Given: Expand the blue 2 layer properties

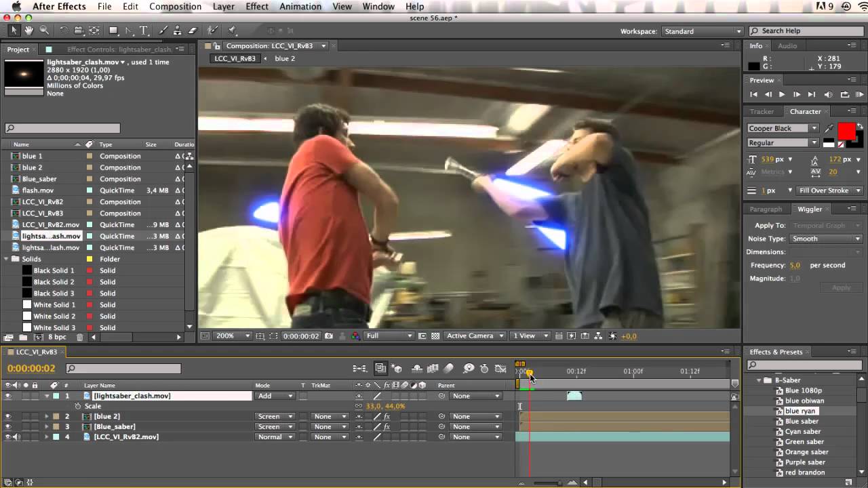Looking at the screenshot, I should (46, 416).
